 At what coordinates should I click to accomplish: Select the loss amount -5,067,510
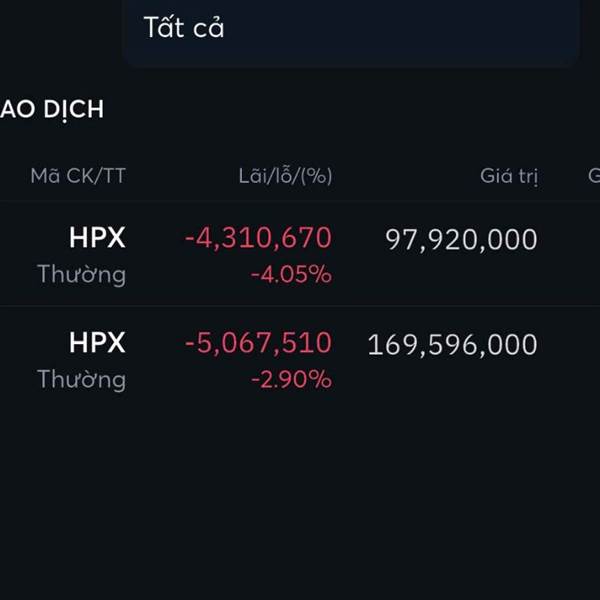(x=258, y=343)
